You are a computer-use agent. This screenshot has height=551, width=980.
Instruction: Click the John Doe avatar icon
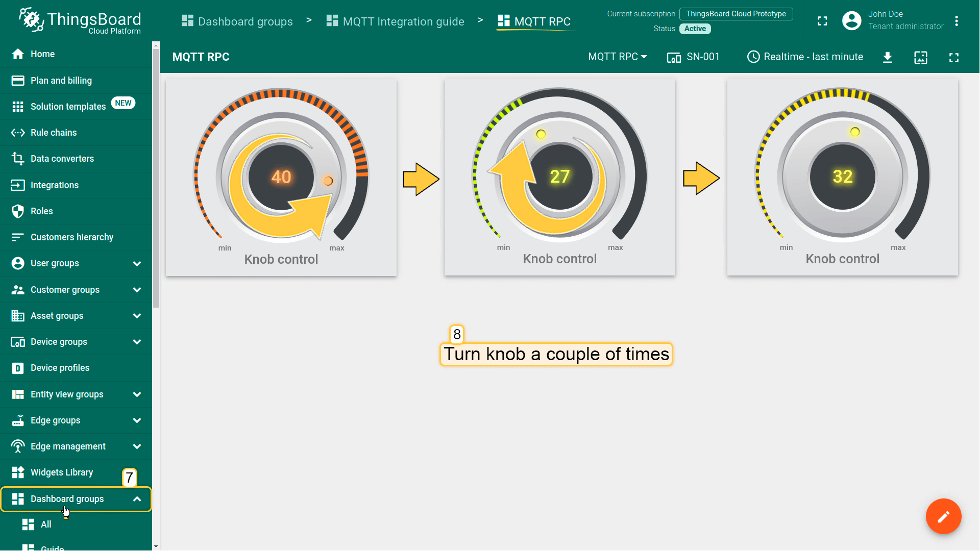coord(851,21)
